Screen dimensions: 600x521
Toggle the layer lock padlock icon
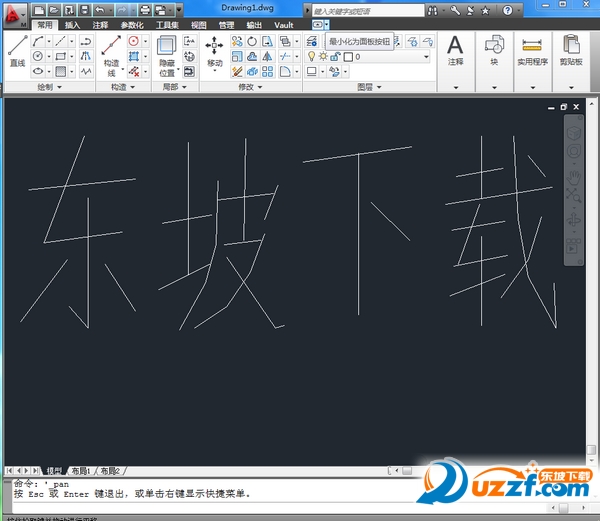pyautogui.click(x=336, y=57)
